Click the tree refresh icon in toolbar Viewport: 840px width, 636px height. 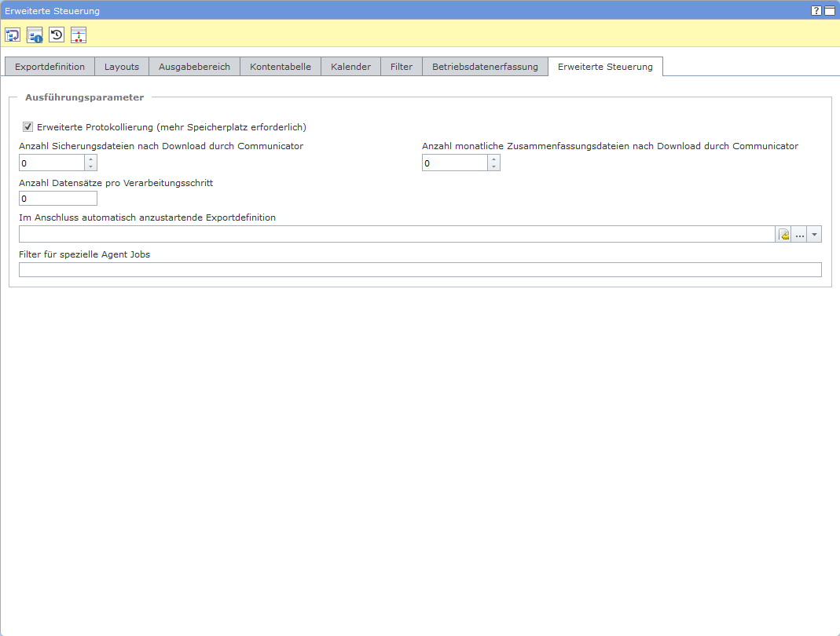13,35
